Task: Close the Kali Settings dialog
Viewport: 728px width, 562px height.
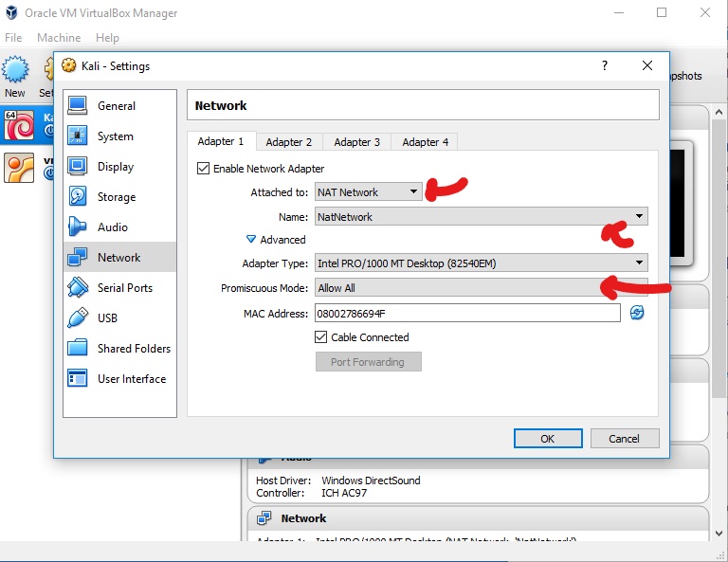Action: tap(647, 65)
